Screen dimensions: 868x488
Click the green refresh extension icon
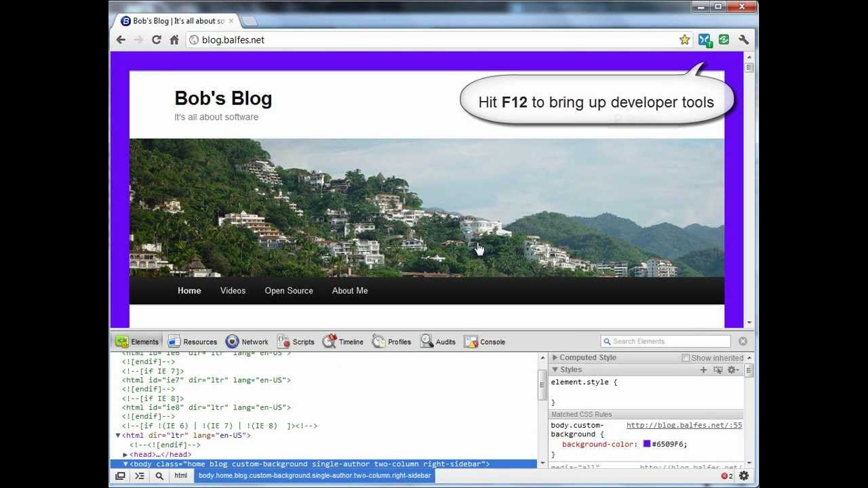coord(724,40)
